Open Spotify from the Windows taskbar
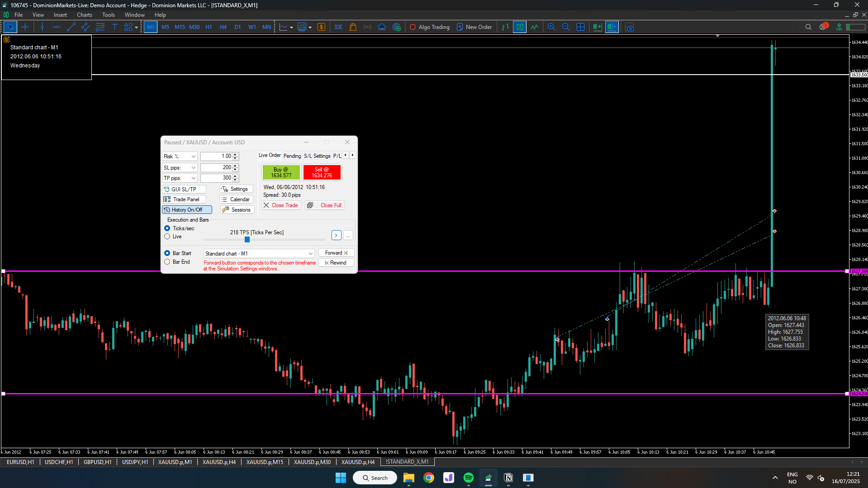The image size is (868, 488). [x=469, y=478]
